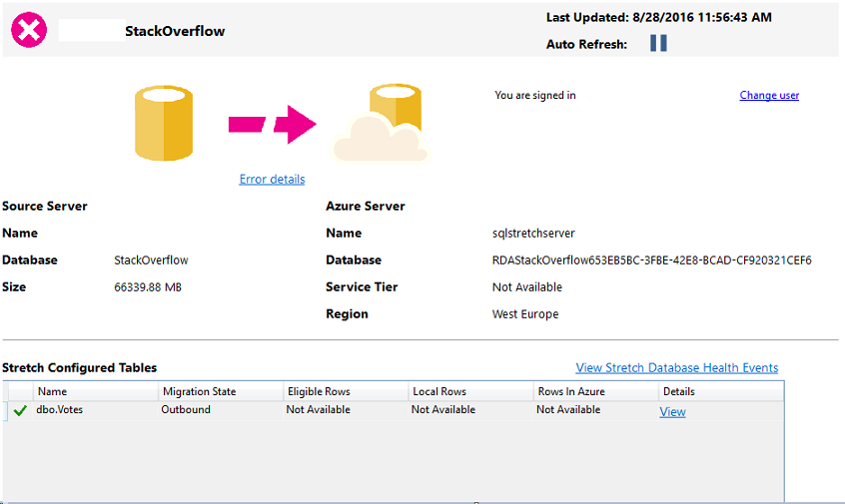The height and width of the screenshot is (504, 845).
Task: Open View Stretch Database Health Events
Action: click(x=676, y=368)
